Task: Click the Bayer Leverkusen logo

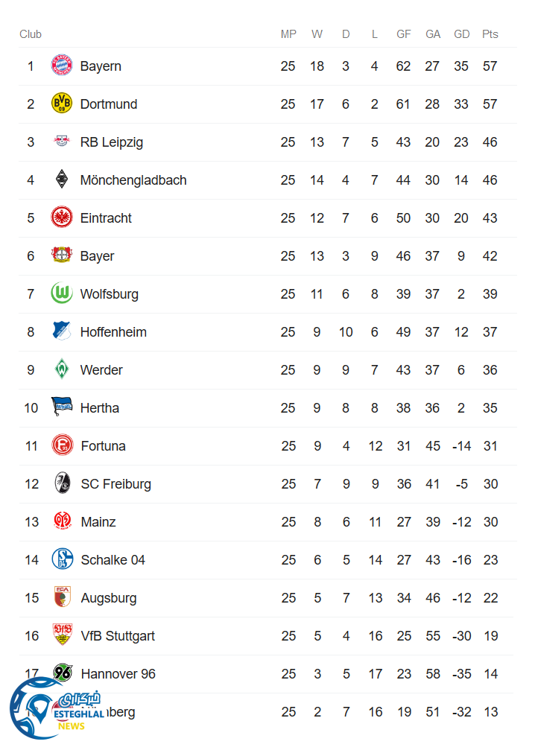Action: 62,255
